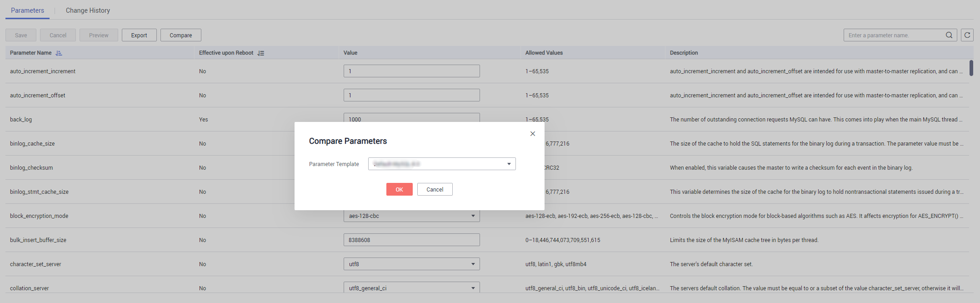This screenshot has width=980, height=303.
Task: Expand block_encryption_mode value dropdown
Action: pyautogui.click(x=411, y=216)
